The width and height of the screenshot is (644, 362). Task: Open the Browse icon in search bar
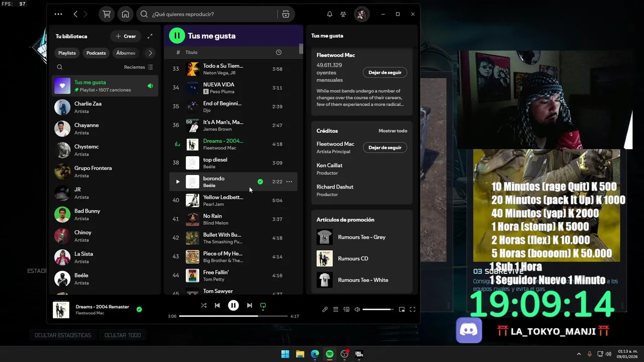tap(286, 14)
